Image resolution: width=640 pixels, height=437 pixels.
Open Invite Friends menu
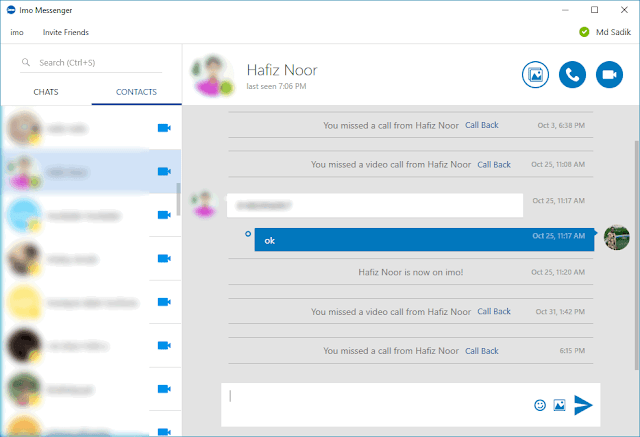click(x=66, y=32)
